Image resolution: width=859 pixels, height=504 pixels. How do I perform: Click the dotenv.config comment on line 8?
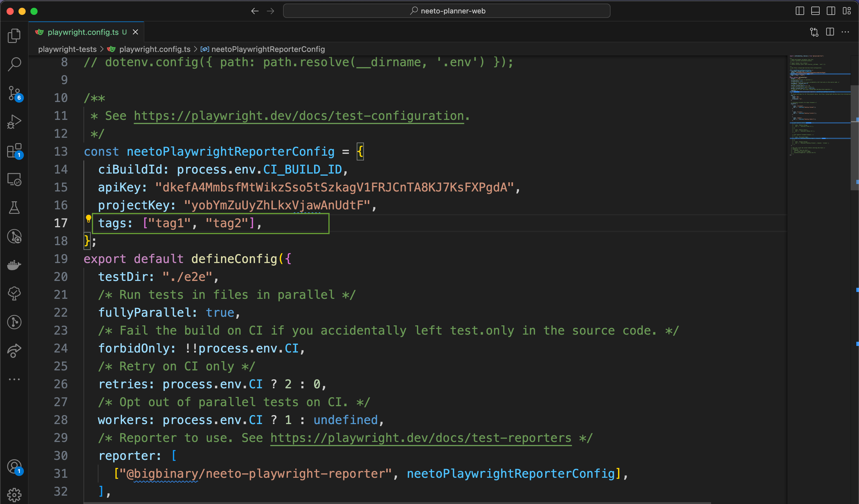[299, 62]
